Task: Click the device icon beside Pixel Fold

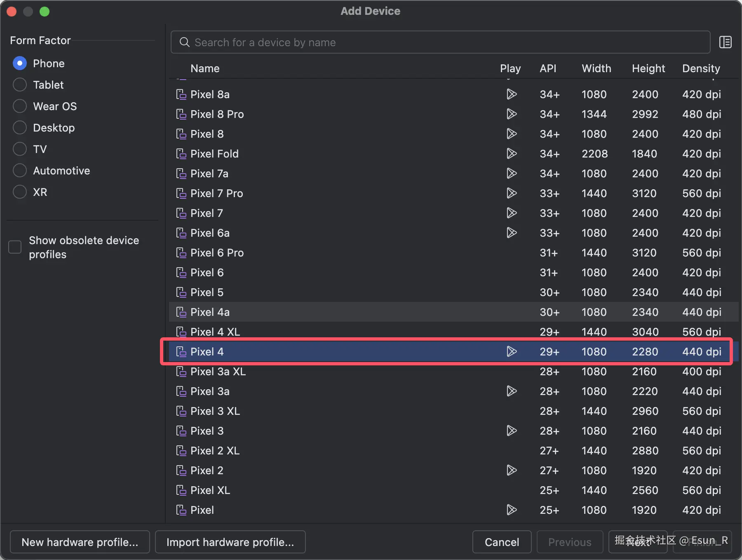Action: pos(181,154)
